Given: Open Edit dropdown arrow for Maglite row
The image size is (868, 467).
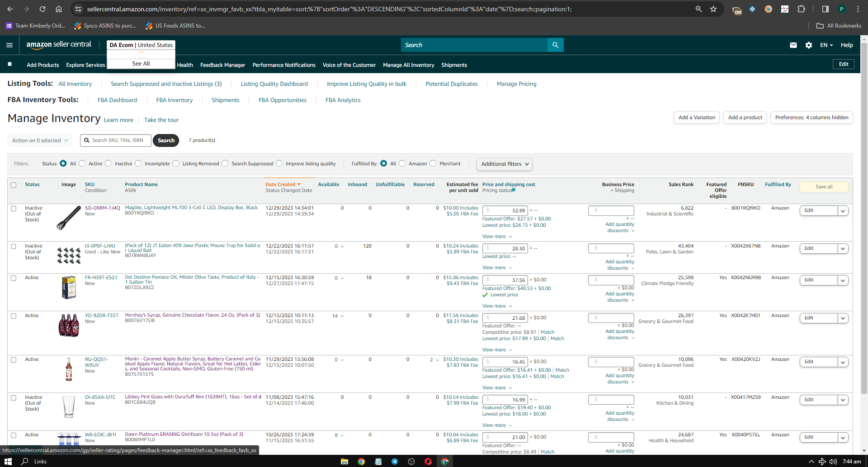Looking at the screenshot, I should (843, 211).
